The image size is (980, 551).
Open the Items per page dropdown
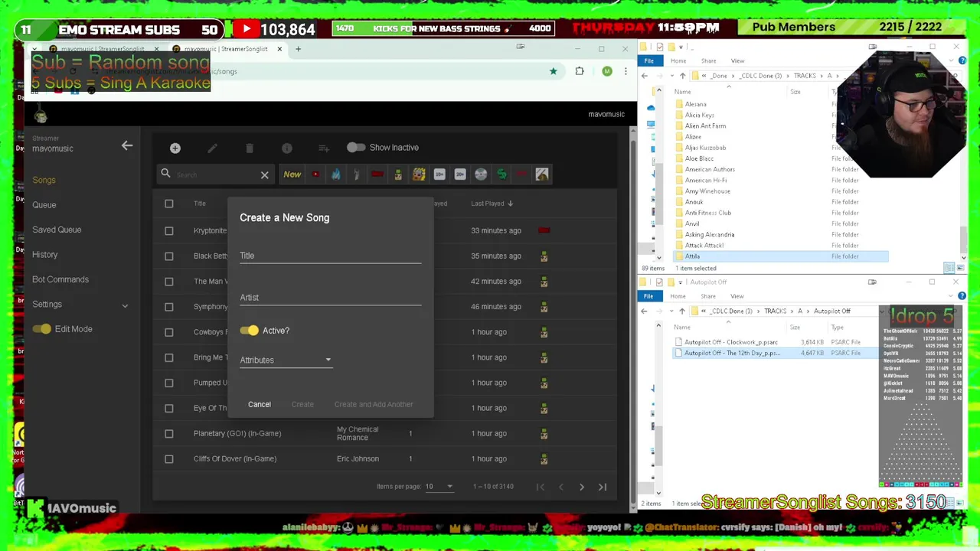[439, 487]
